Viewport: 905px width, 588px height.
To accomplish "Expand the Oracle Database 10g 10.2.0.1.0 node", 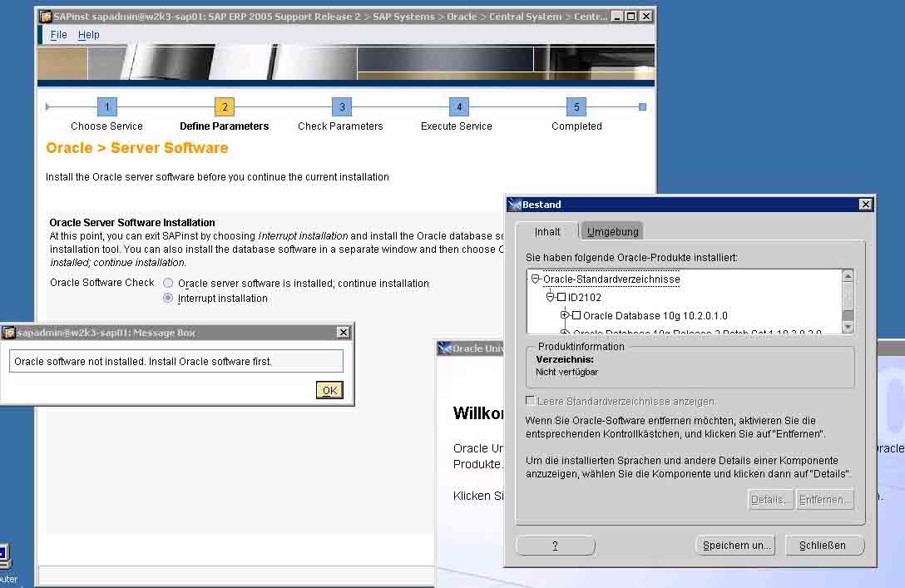I will pos(565,315).
